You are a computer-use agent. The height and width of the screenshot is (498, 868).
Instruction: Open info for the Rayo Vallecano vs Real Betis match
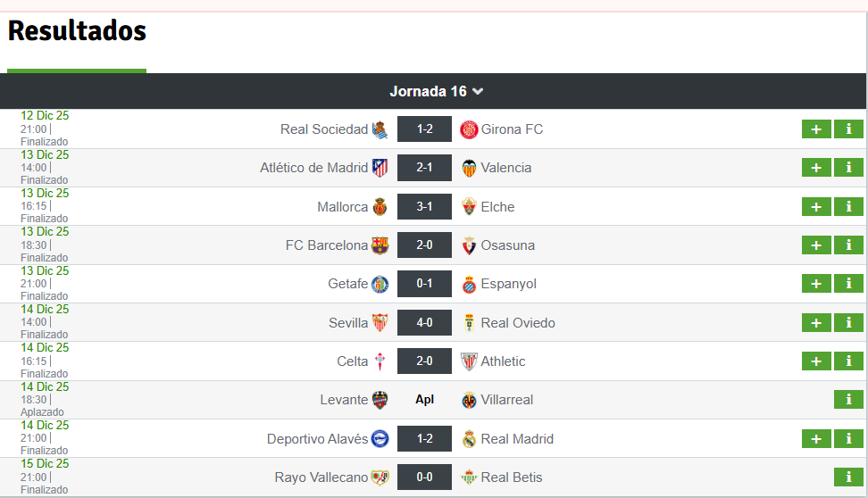(x=848, y=477)
